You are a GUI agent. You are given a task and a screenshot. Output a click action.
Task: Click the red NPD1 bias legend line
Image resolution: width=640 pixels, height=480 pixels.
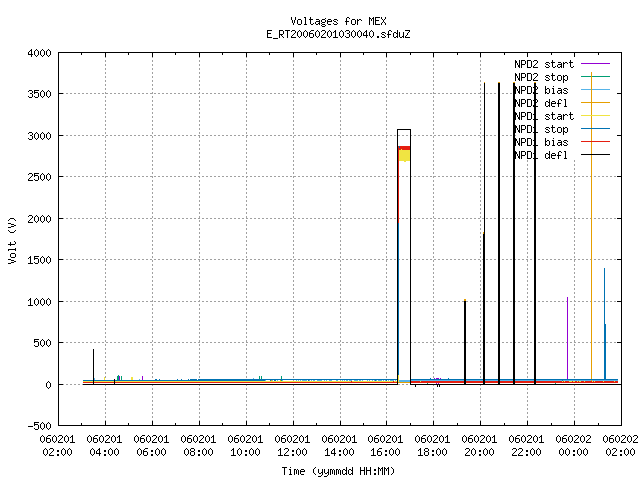(595, 142)
